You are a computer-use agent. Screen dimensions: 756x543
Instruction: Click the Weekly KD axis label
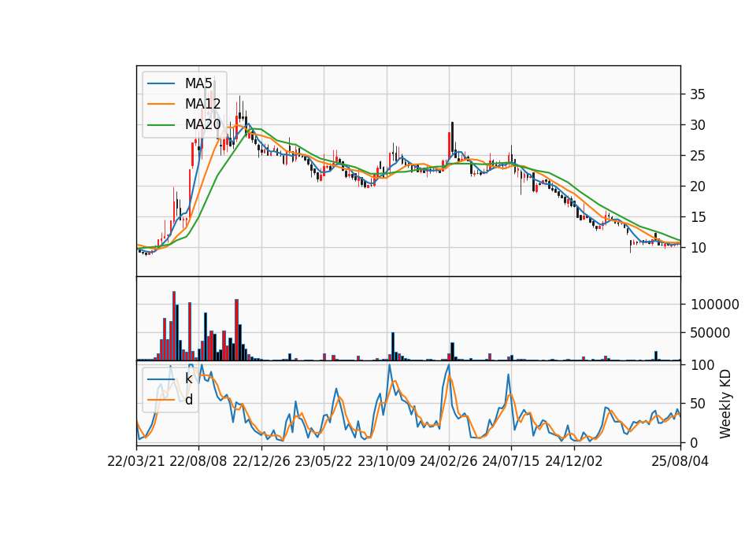coord(724,404)
